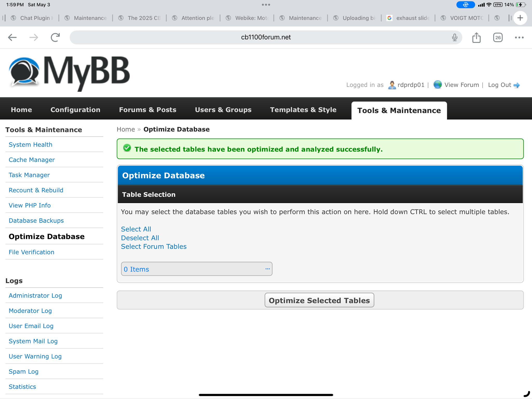Go back using the browser back arrow
The width and height of the screenshot is (532, 399).
(x=12, y=37)
